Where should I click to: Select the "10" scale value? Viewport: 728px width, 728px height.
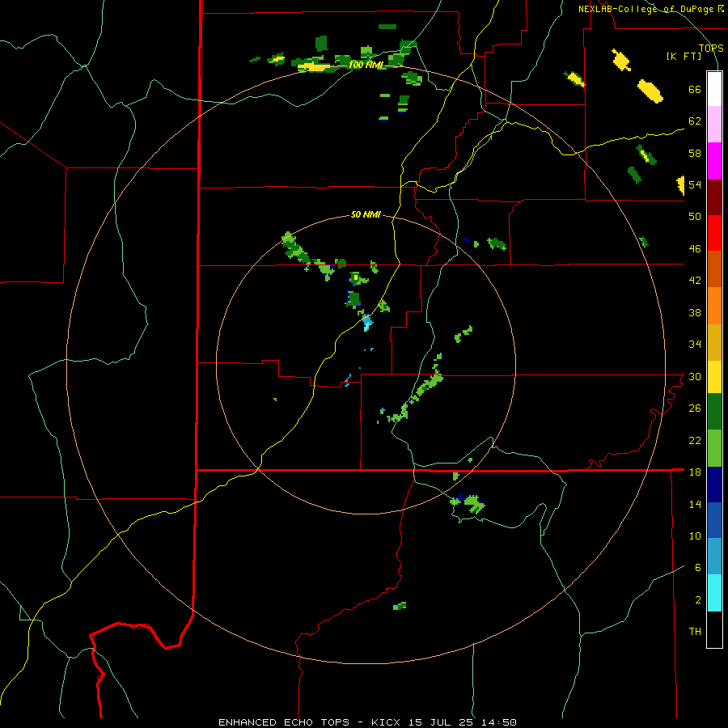[695, 536]
